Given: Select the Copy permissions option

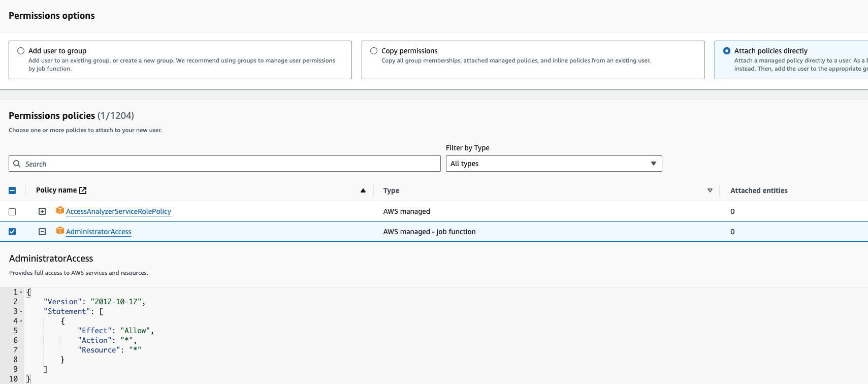Looking at the screenshot, I should [x=374, y=51].
